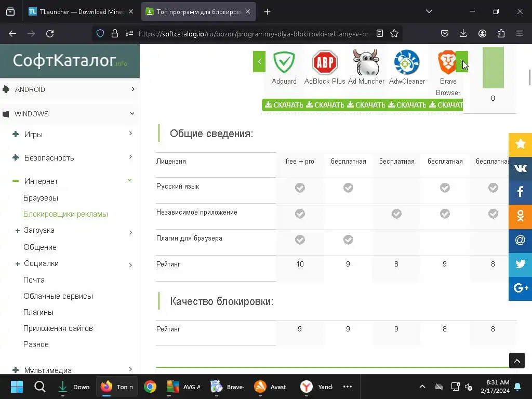The width and height of the screenshot is (532, 399).
Task: Expand the Мультимедиа category
Action: coord(130,369)
